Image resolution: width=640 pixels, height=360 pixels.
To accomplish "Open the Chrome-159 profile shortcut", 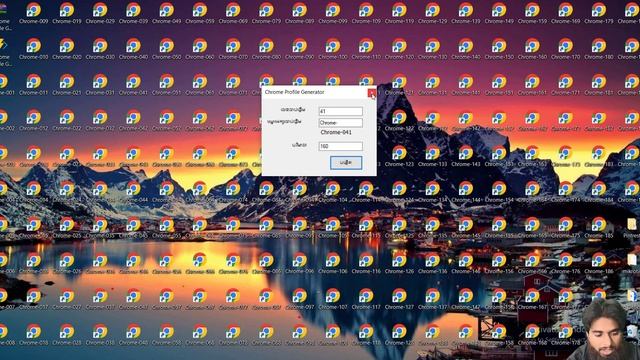I will 532,13.
